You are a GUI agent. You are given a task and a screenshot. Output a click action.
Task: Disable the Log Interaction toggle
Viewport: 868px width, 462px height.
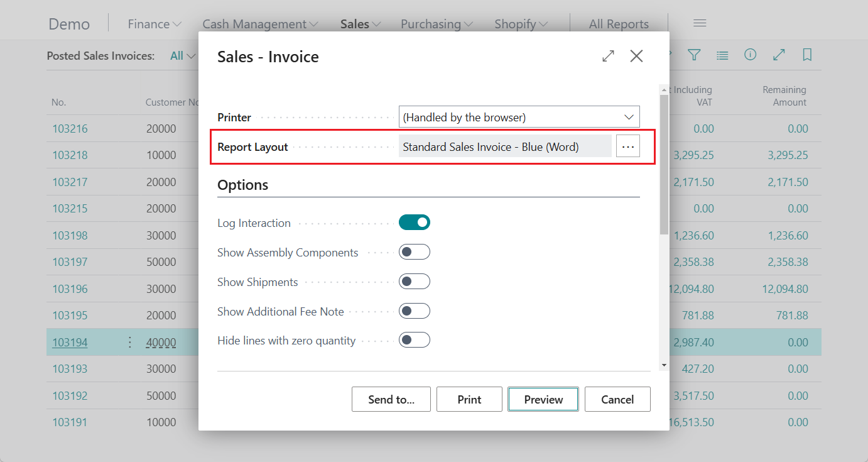coord(415,222)
